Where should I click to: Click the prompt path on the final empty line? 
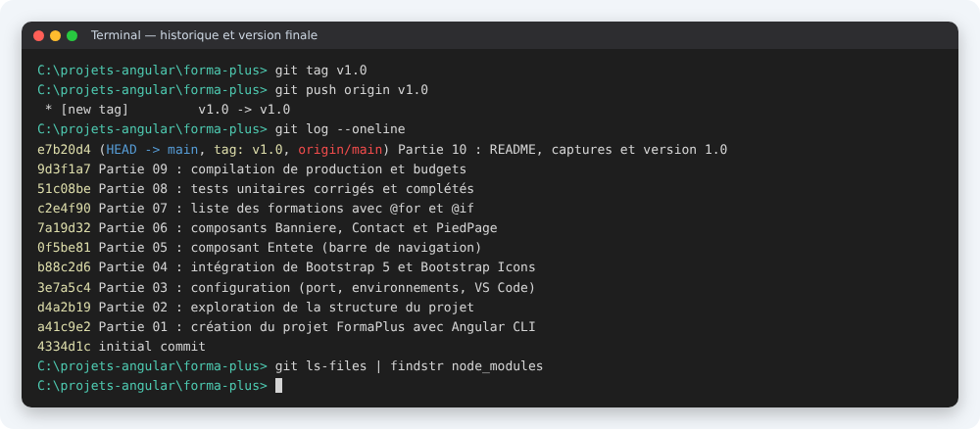153,386
